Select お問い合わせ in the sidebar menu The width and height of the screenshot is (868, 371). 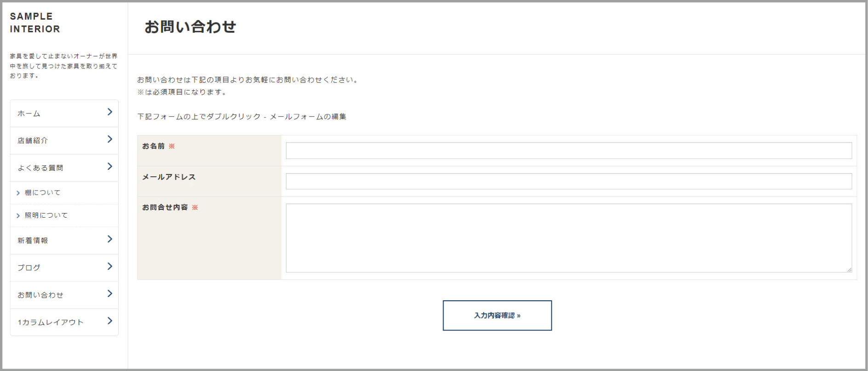(64, 295)
